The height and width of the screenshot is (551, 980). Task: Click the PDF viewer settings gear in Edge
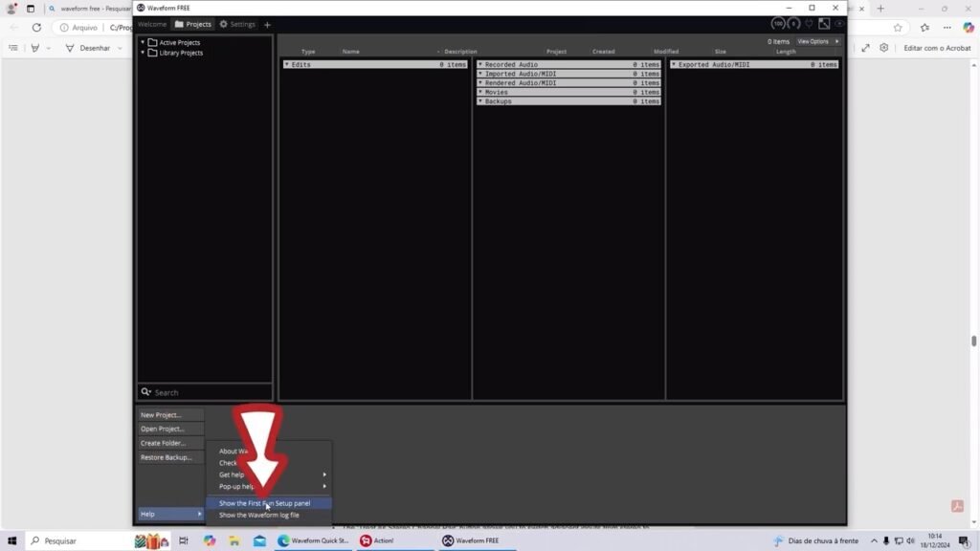[883, 48]
